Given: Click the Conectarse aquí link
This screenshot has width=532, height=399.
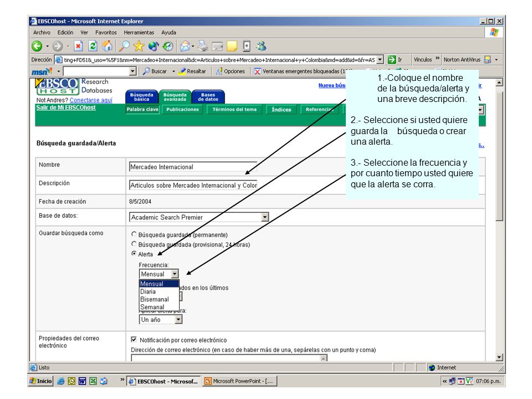Looking at the screenshot, I should [91, 100].
